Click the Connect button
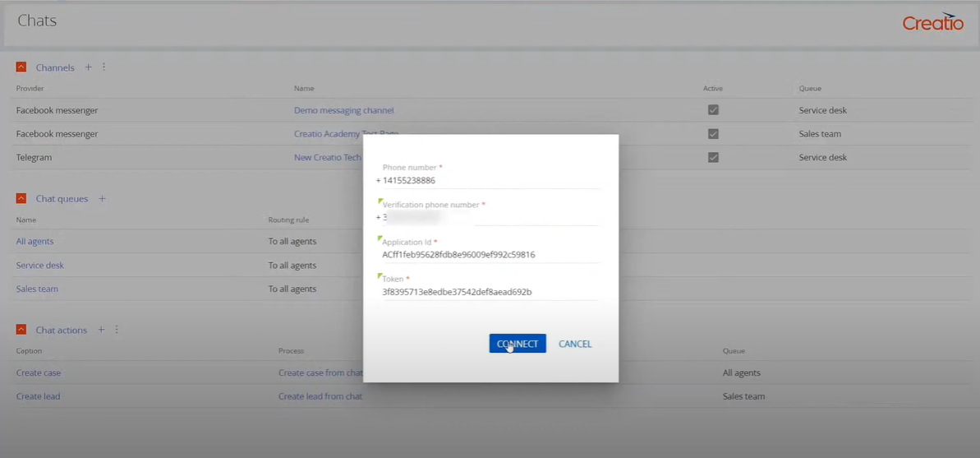Image resolution: width=980 pixels, height=458 pixels. [x=518, y=344]
